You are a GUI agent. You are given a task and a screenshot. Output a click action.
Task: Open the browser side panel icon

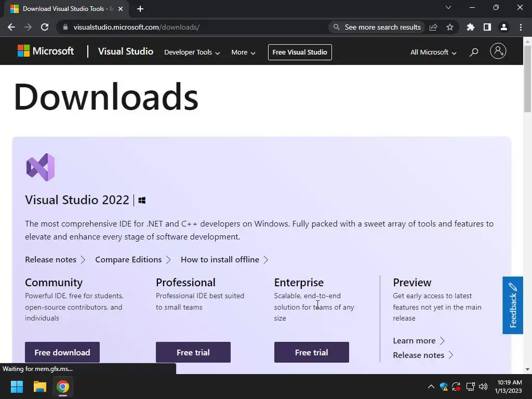[487, 27]
